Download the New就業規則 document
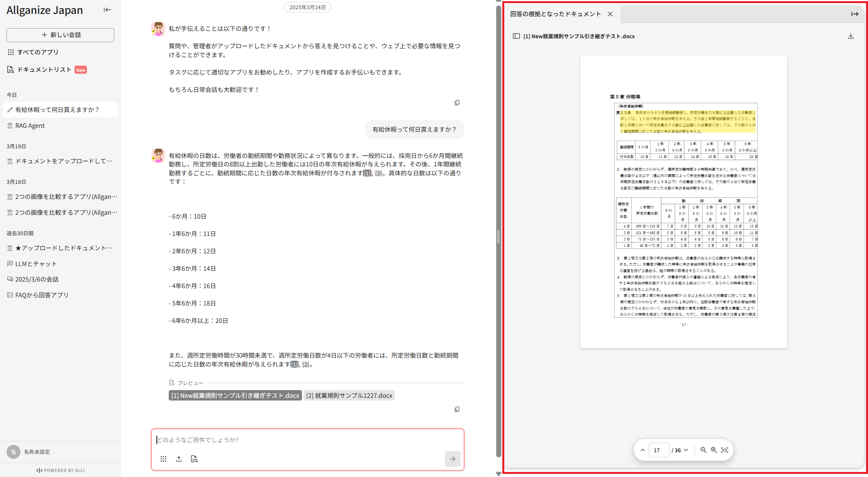The width and height of the screenshot is (868, 477). pos(851,36)
